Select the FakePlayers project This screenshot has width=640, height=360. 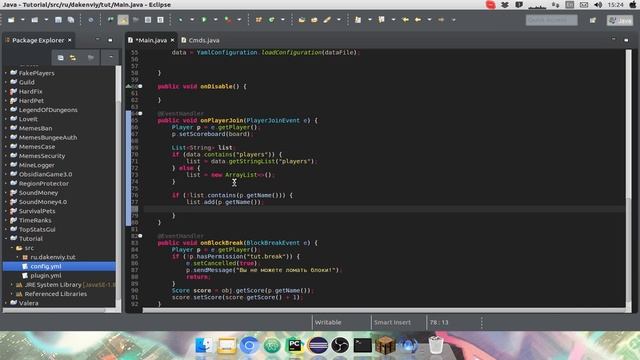point(36,73)
